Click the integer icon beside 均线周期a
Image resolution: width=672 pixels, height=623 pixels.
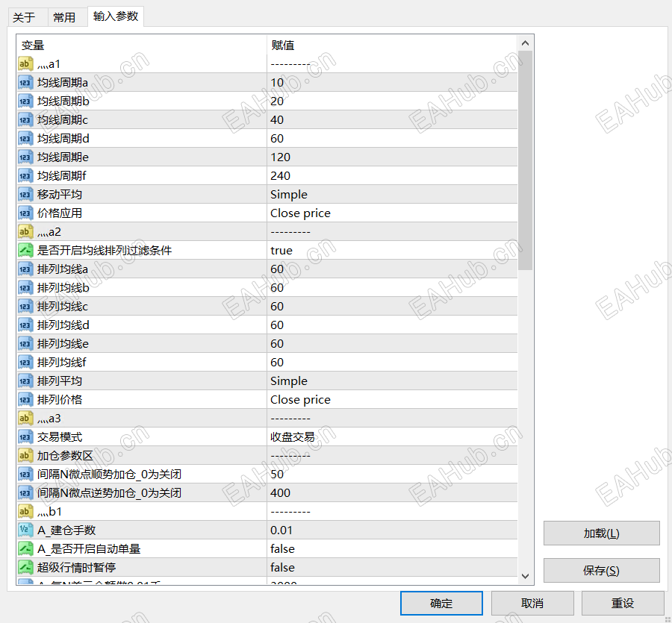(25, 83)
